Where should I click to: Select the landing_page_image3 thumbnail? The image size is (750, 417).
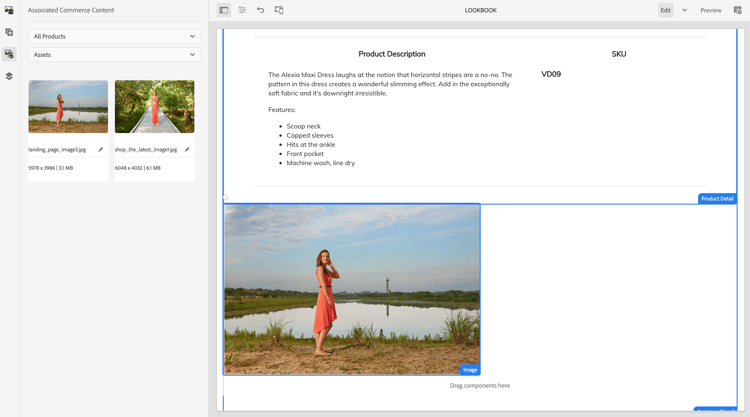pyautogui.click(x=68, y=107)
